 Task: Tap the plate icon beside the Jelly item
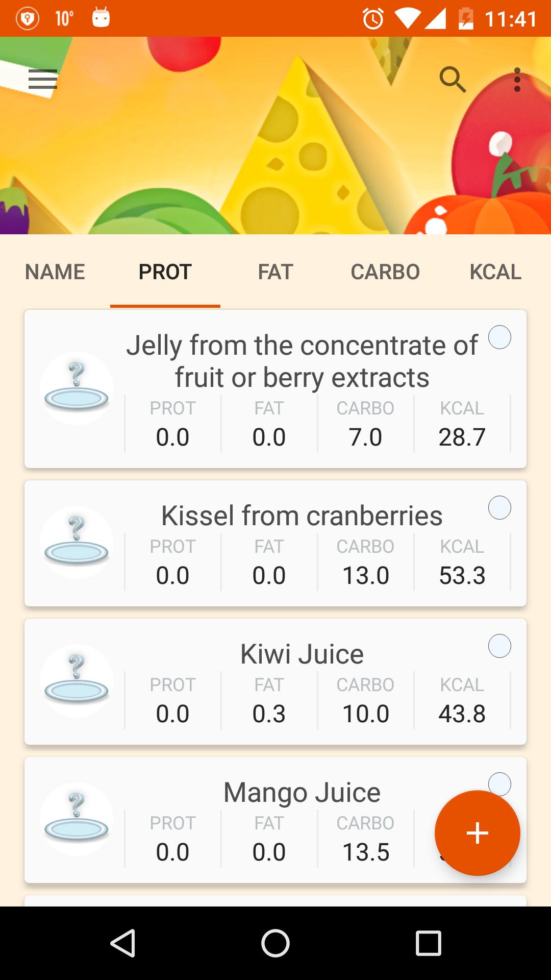click(x=77, y=388)
